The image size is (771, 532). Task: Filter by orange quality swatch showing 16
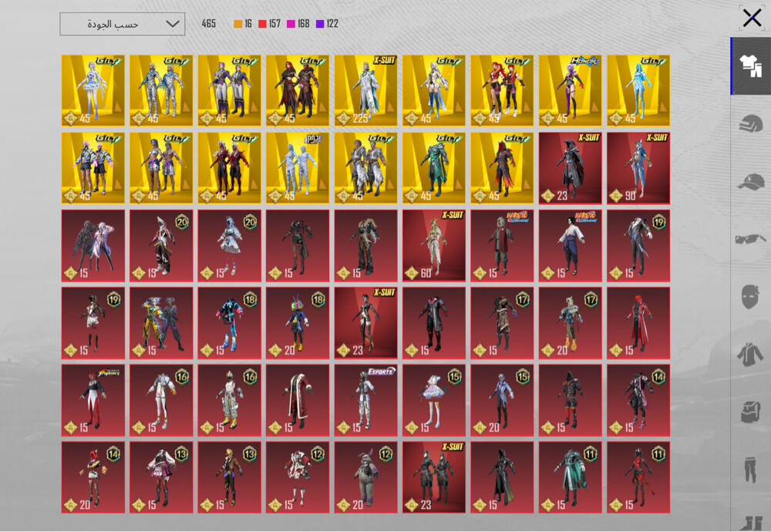click(x=243, y=24)
